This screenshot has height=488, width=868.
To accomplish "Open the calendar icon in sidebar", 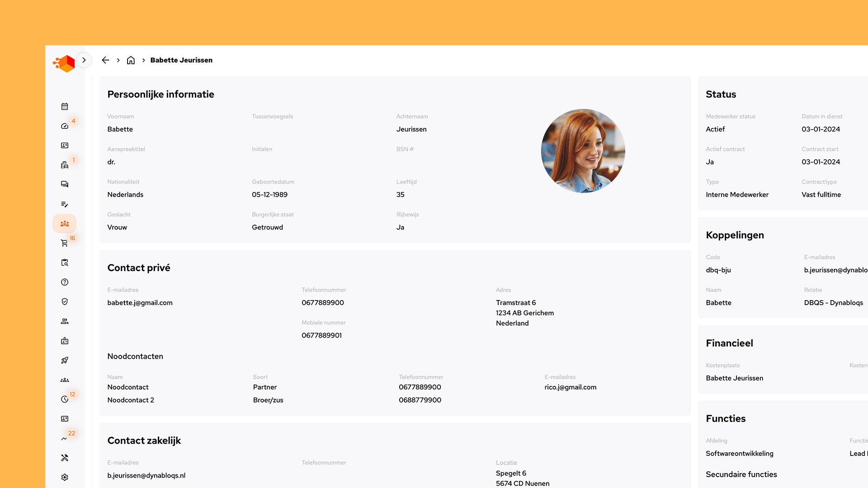I will [65, 107].
